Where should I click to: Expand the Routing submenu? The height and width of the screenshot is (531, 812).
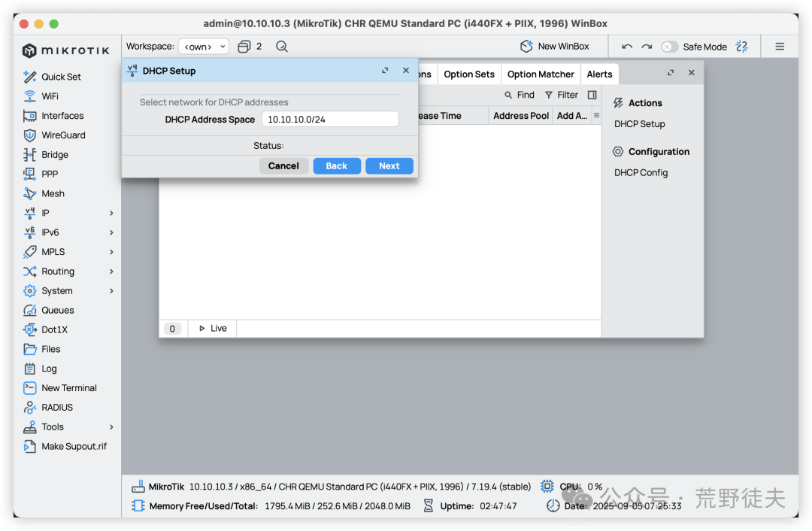point(111,272)
